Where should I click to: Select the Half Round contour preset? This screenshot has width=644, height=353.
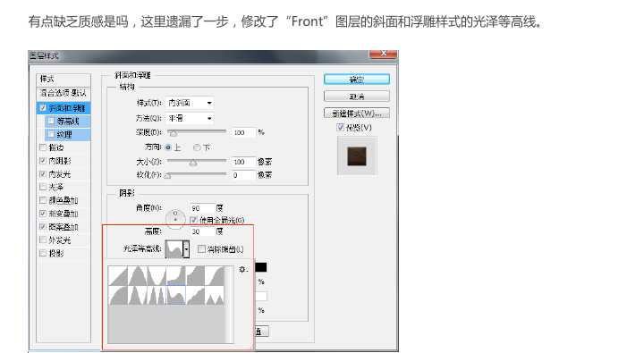coord(118,296)
